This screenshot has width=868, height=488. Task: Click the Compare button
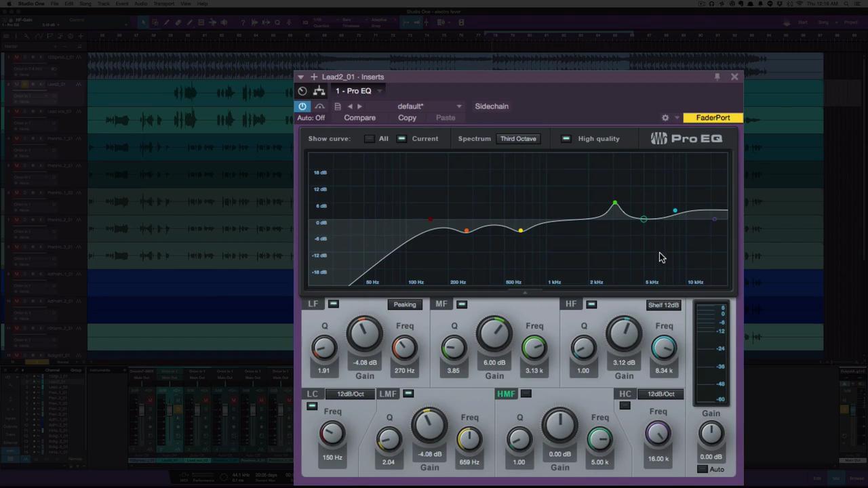(x=359, y=117)
